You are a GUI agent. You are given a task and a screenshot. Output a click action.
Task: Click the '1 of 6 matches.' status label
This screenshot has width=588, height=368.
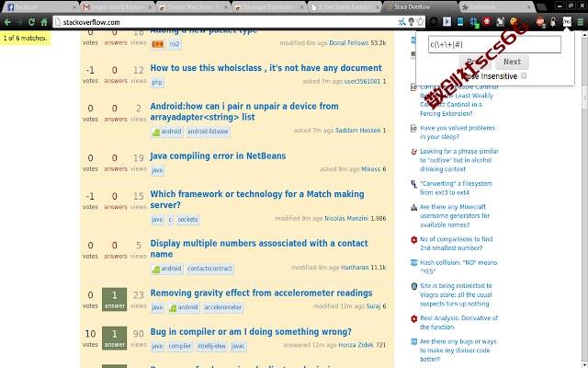click(25, 38)
